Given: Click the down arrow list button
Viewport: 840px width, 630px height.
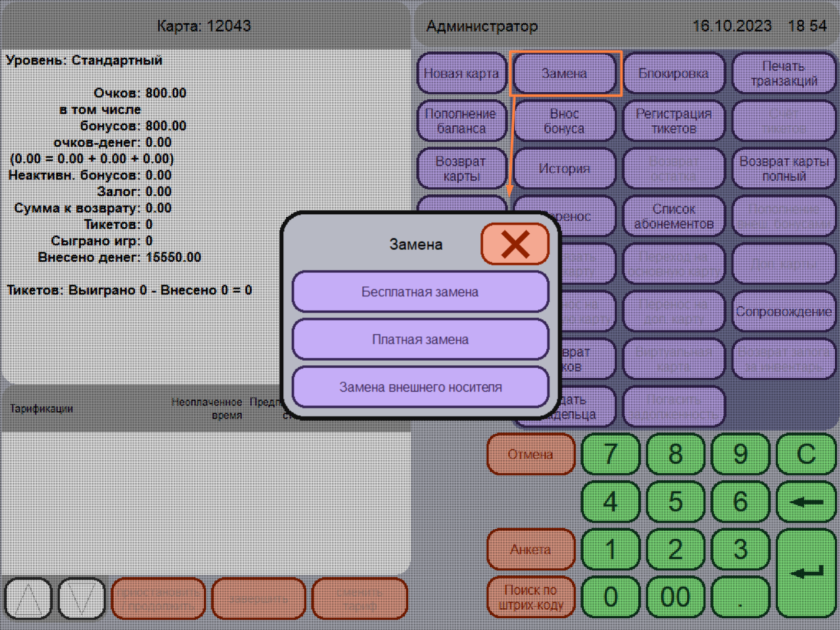Looking at the screenshot, I should (x=82, y=598).
